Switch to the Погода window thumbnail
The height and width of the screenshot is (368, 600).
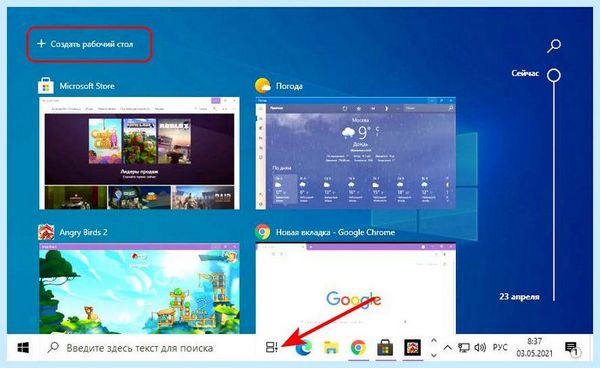pos(355,153)
